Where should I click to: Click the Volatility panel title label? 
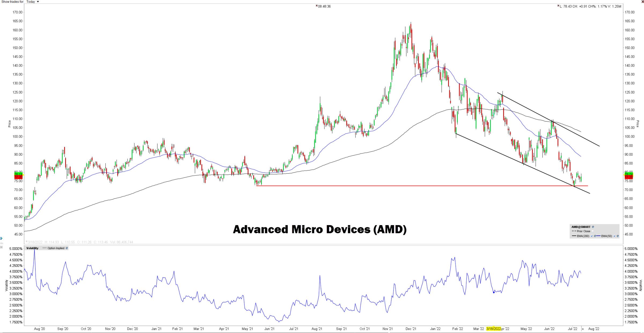click(x=32, y=248)
